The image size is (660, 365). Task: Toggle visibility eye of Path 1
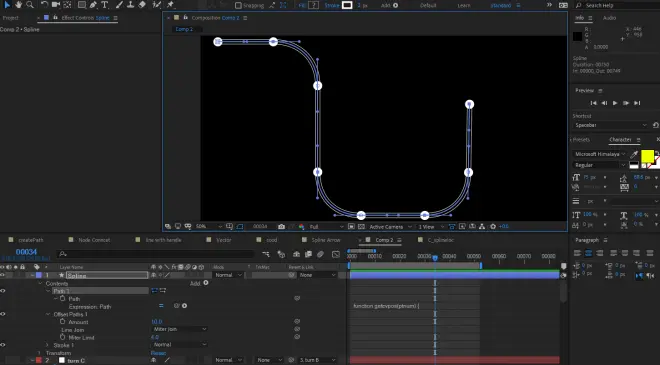[x=3, y=291]
